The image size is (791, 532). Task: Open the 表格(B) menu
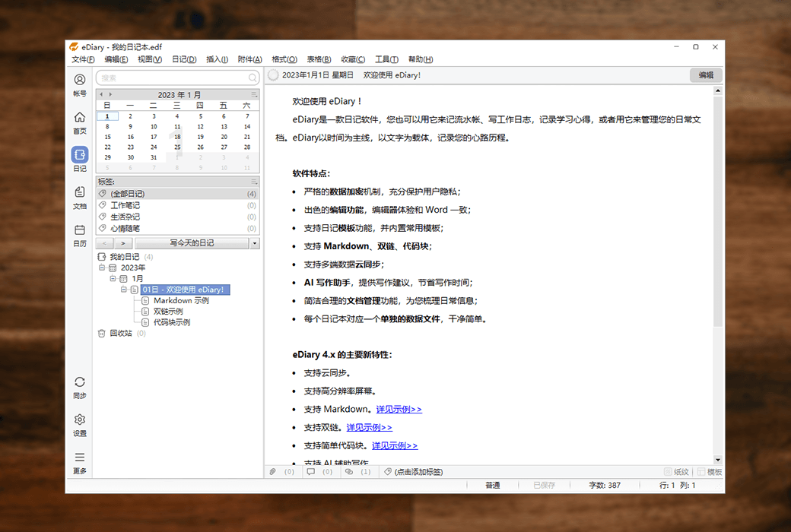point(319,59)
